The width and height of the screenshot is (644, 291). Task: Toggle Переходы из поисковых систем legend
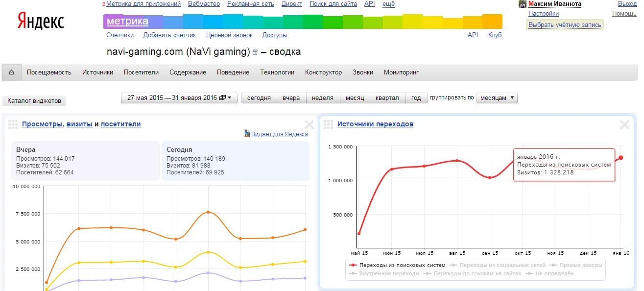coord(397,265)
